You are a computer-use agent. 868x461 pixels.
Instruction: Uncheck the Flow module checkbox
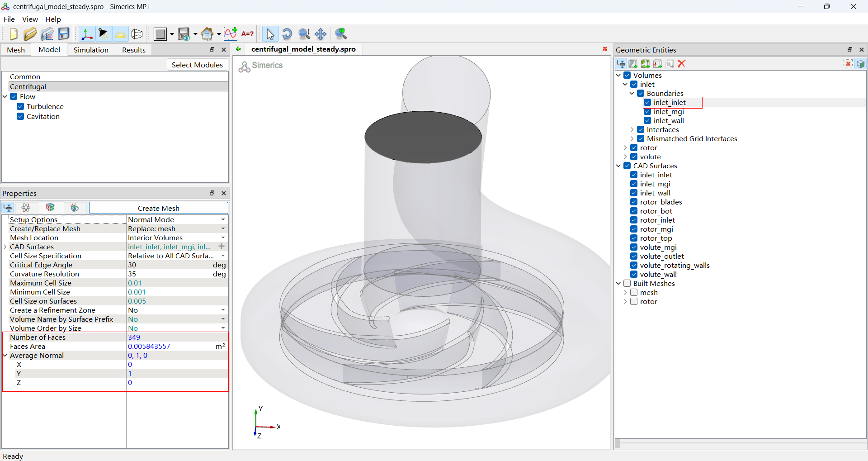coord(14,97)
